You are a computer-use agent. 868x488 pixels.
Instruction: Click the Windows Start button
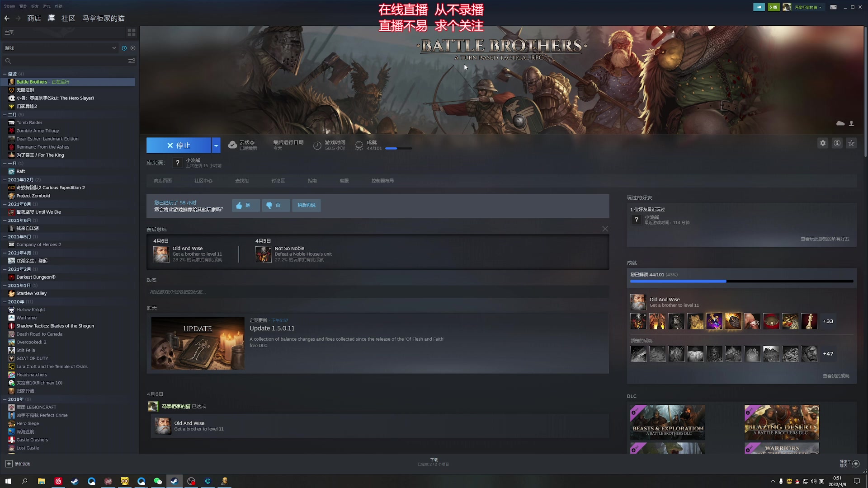tap(8, 481)
